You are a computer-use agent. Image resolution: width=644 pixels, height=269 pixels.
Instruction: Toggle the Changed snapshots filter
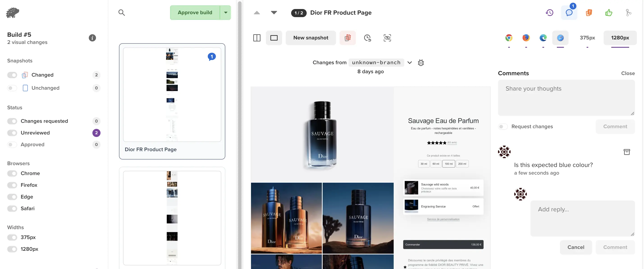[x=12, y=75]
